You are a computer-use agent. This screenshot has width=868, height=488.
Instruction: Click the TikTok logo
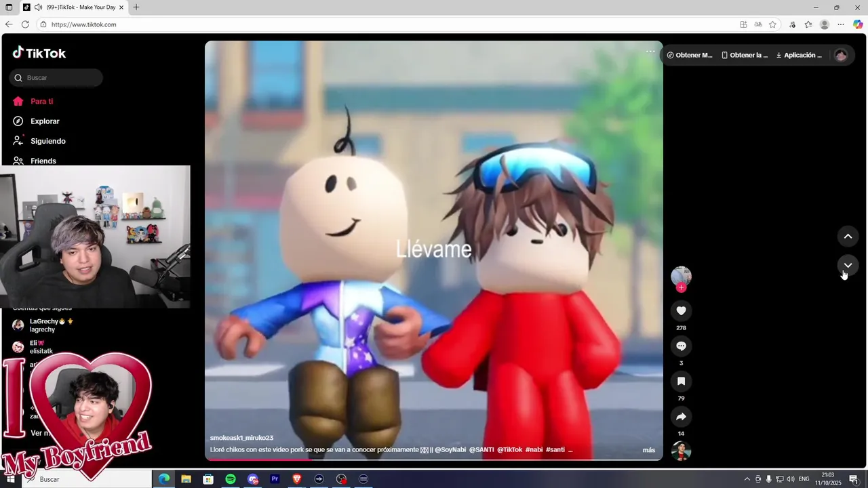pos(39,53)
